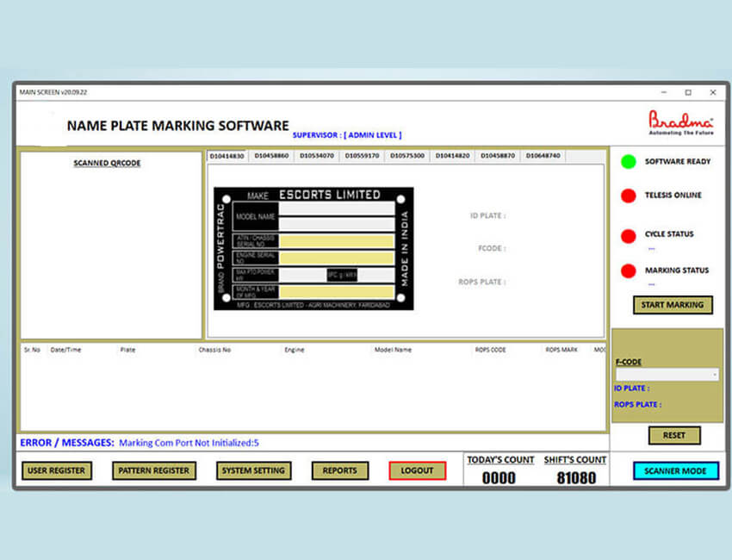The width and height of the screenshot is (732, 560).
Task: Switch to the D10648740 tab
Action: tap(542, 156)
